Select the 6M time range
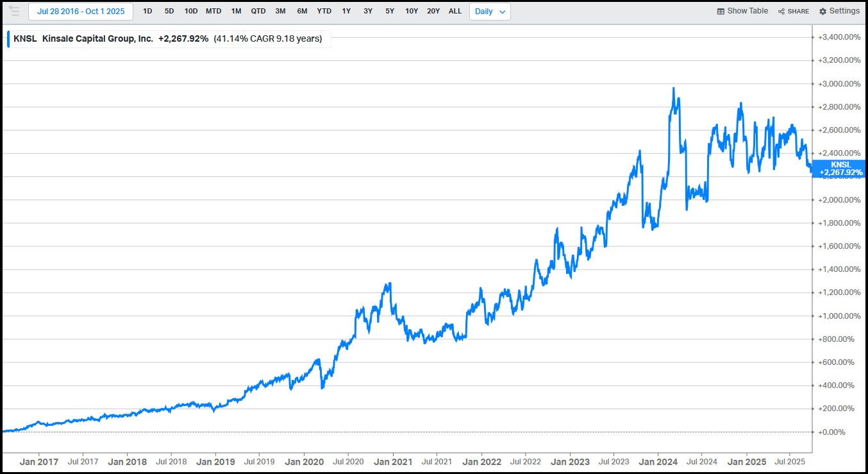The width and height of the screenshot is (868, 474). tap(302, 12)
